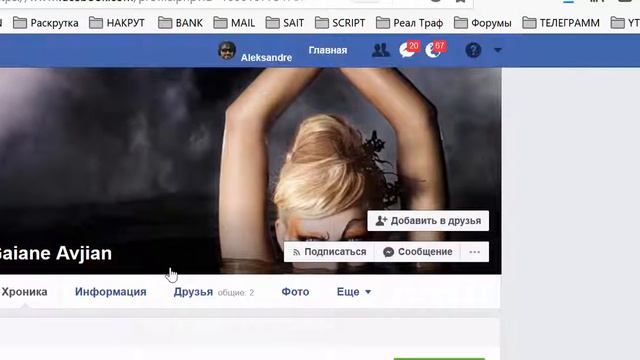The height and width of the screenshot is (360, 640).
Task: Open Aleksandre profile name link
Action: [266, 58]
